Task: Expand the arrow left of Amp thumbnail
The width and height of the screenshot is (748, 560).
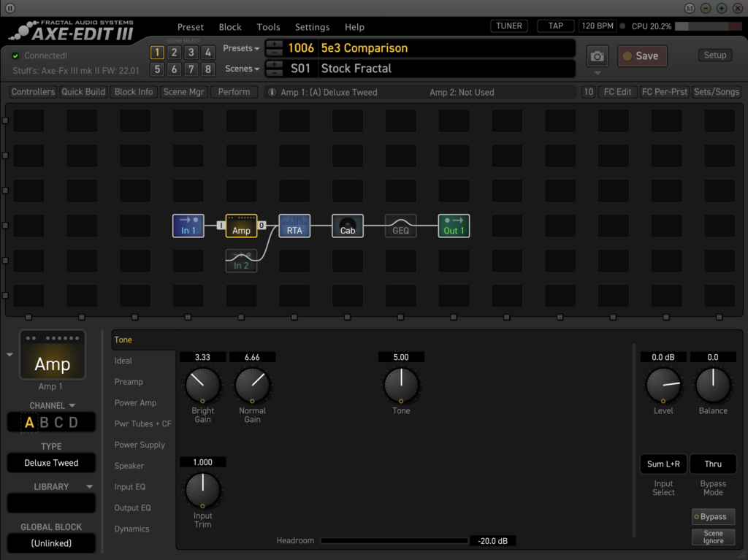Action: click(9, 355)
